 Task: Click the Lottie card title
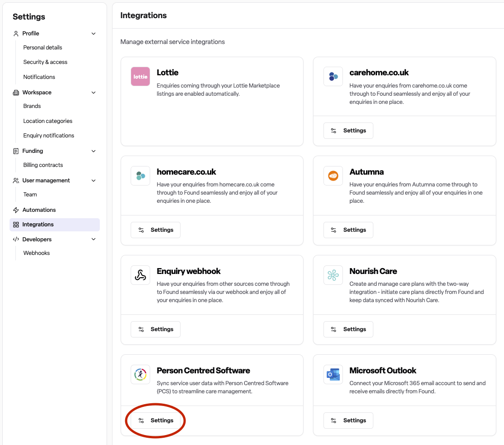pos(167,73)
